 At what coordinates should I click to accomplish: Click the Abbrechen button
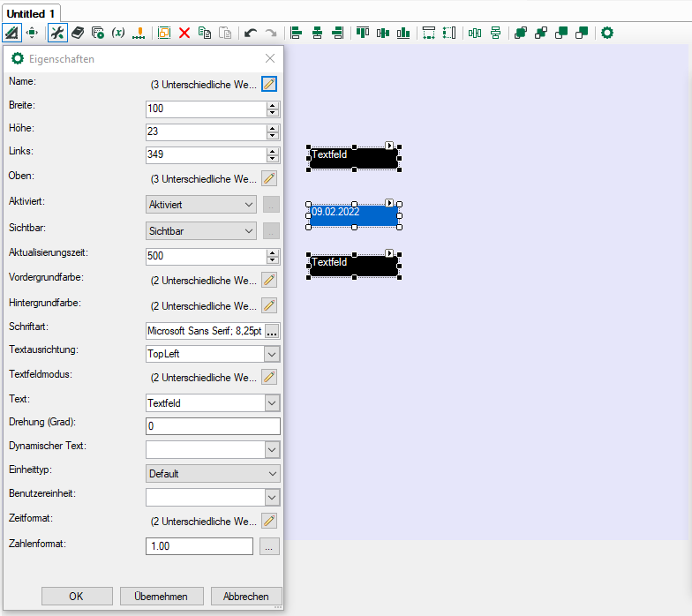point(246,597)
